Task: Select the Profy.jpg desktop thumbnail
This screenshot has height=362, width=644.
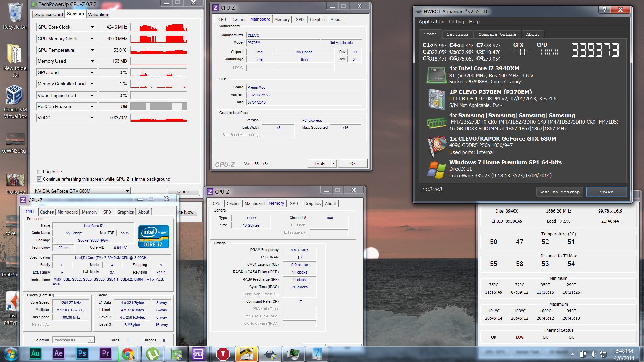Action: click(15, 184)
